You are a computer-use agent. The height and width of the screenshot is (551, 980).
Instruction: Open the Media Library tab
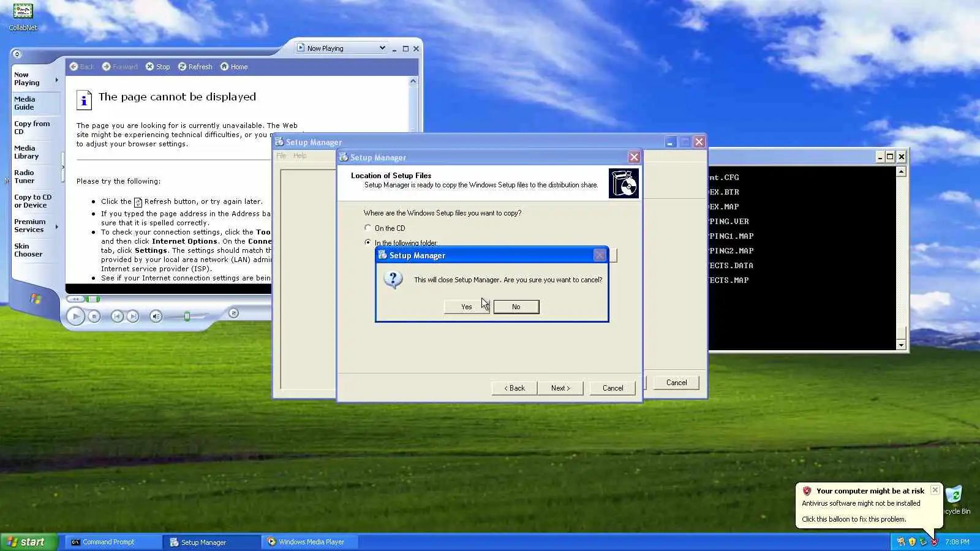click(36, 152)
